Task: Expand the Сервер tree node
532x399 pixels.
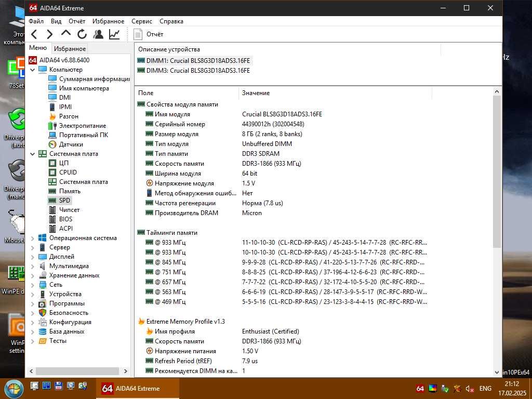Action: pos(33,247)
